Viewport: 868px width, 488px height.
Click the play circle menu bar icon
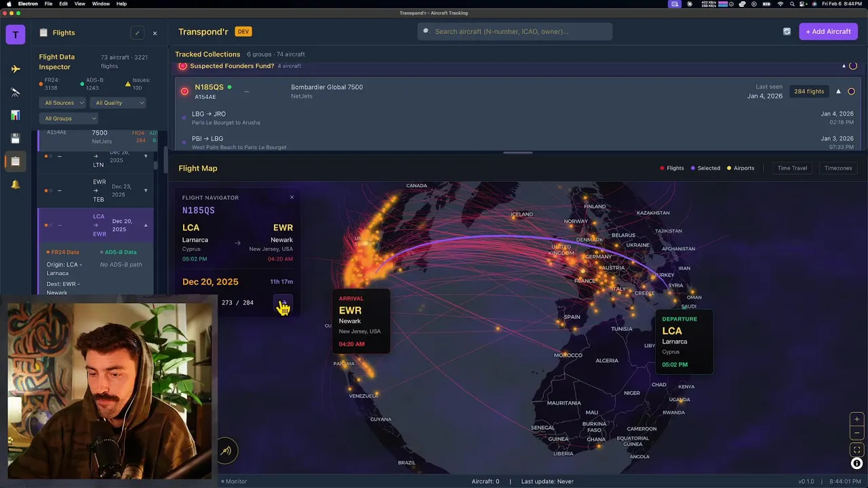point(754,4)
